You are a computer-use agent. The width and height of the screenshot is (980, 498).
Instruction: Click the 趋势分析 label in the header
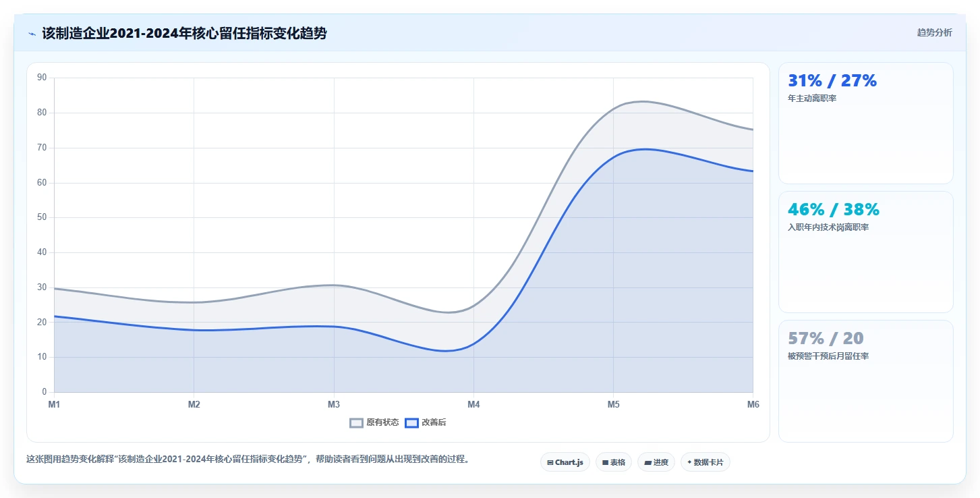pos(934,32)
